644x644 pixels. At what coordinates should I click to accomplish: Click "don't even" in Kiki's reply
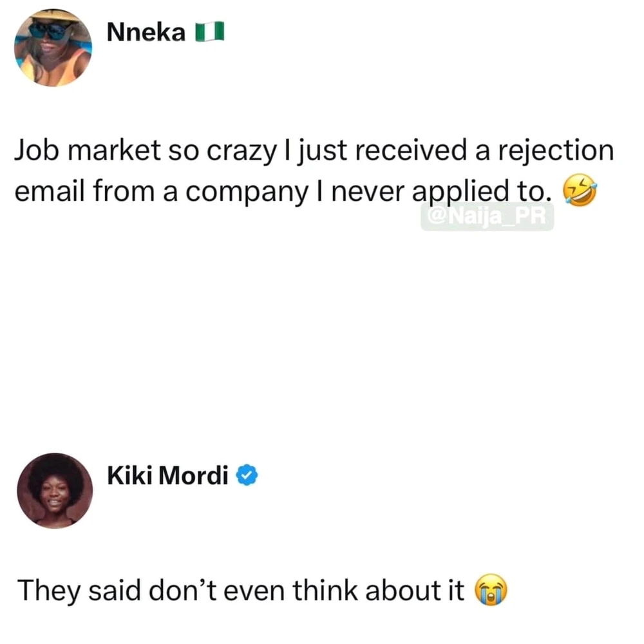coord(216,590)
